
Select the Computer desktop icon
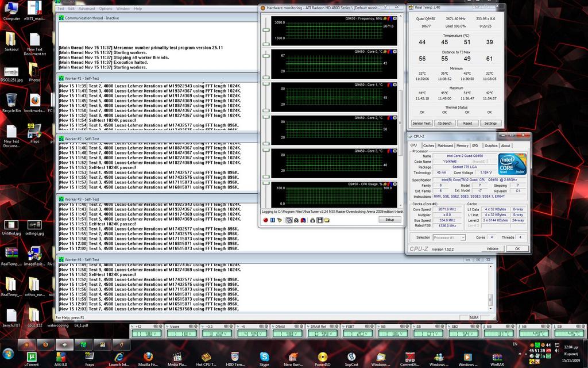coord(11,10)
